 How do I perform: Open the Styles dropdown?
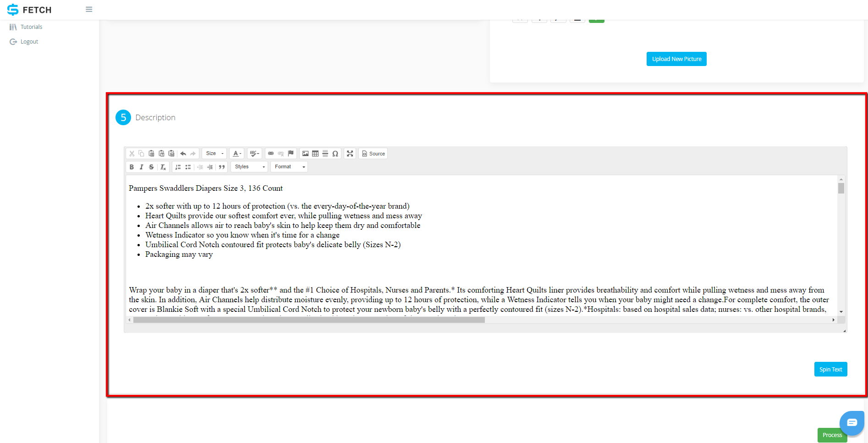tap(249, 167)
